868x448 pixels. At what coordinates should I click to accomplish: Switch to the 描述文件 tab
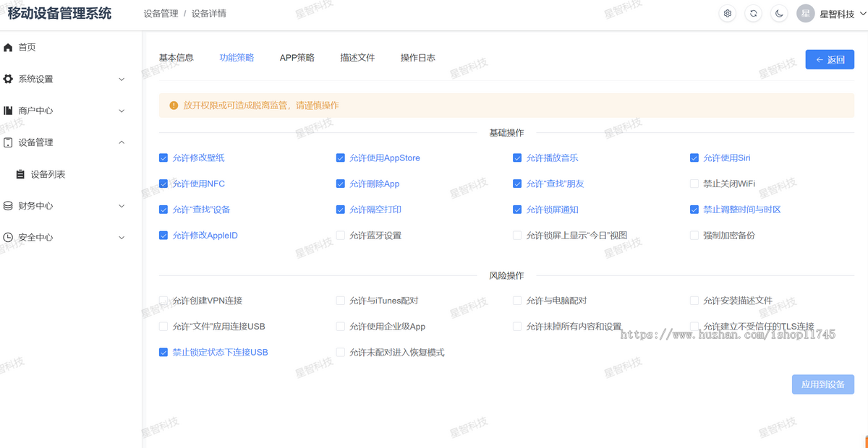point(357,58)
